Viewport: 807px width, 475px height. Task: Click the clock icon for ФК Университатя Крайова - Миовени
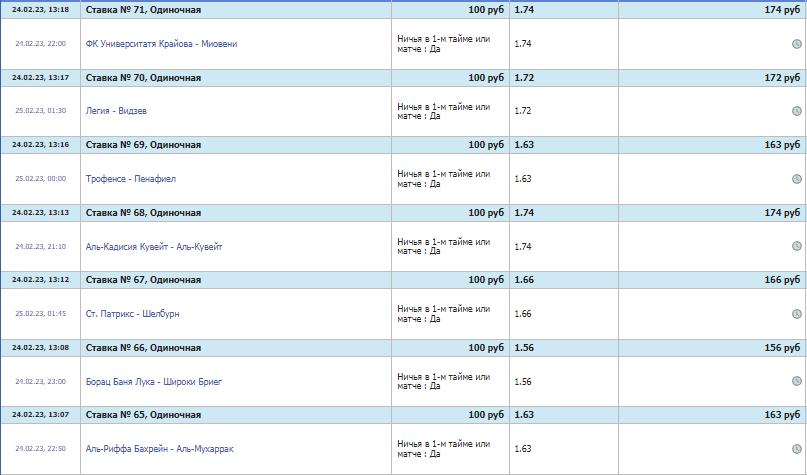click(x=797, y=44)
